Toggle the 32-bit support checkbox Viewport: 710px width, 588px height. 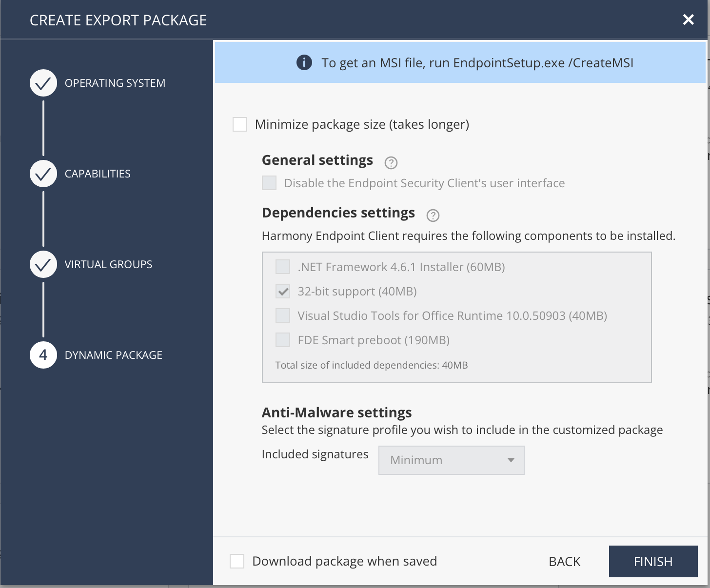[x=283, y=292]
